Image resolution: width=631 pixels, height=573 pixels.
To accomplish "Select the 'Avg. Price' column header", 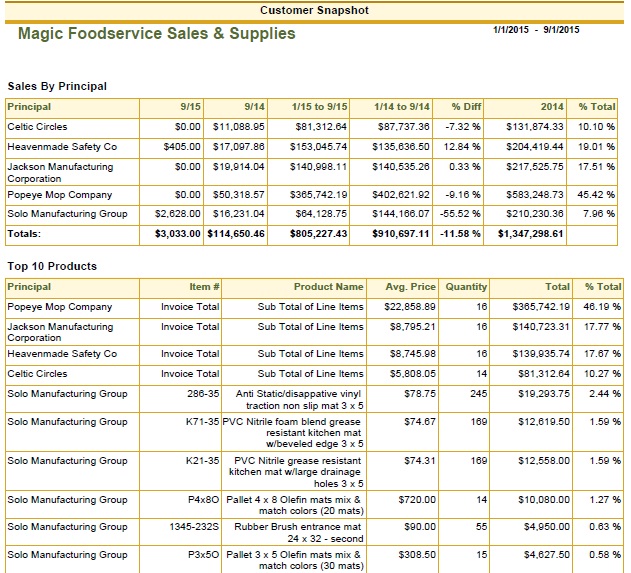I will click(x=410, y=286).
